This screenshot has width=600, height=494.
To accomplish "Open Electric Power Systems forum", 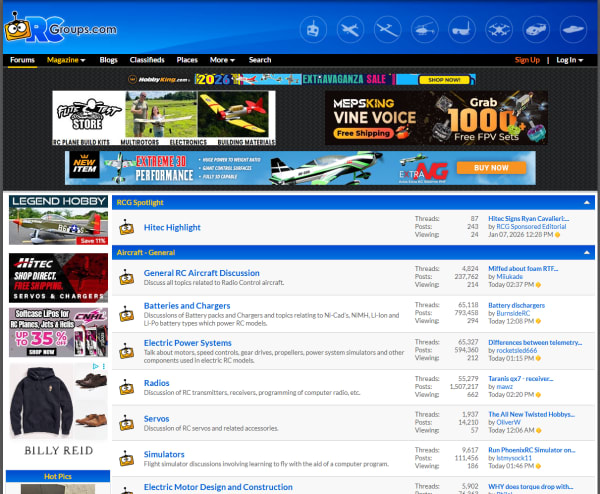I will pos(188,343).
